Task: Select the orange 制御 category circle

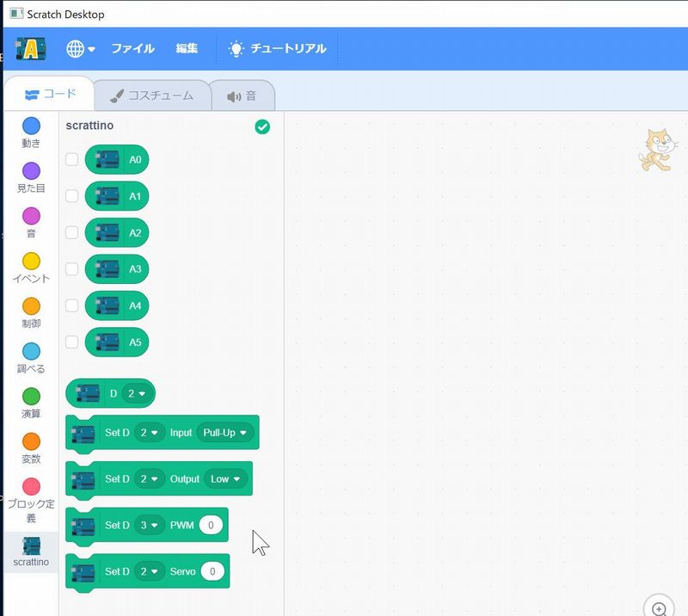Action: 31,306
